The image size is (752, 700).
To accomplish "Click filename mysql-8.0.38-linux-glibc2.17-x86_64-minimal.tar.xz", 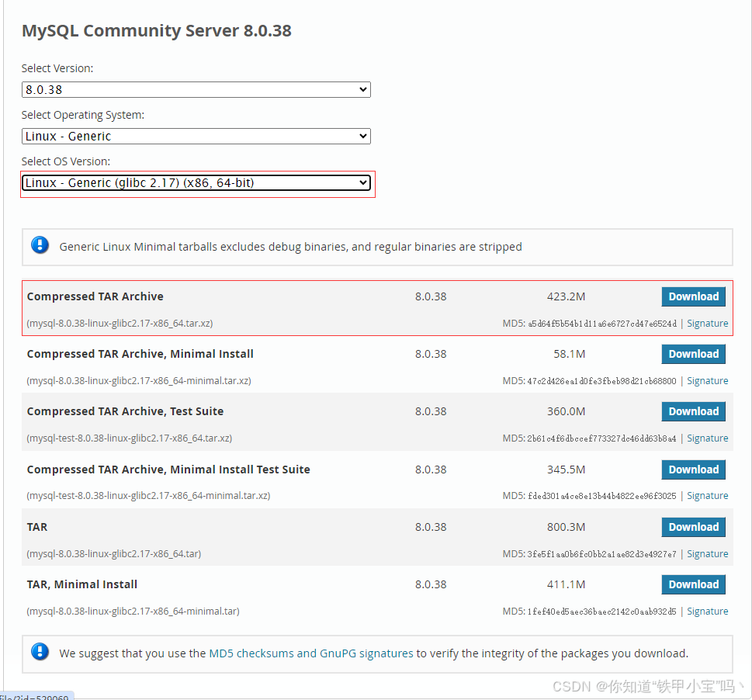I will [139, 381].
